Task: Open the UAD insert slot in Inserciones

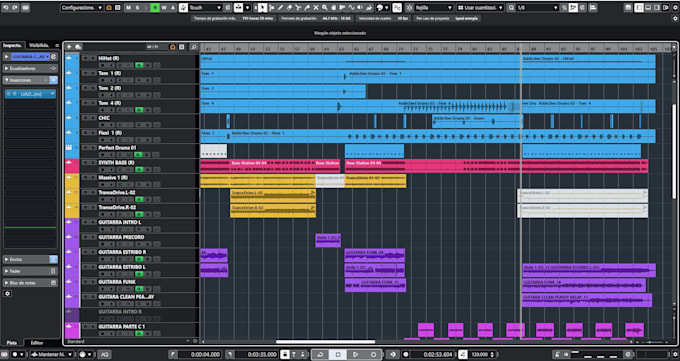Action: pos(30,94)
